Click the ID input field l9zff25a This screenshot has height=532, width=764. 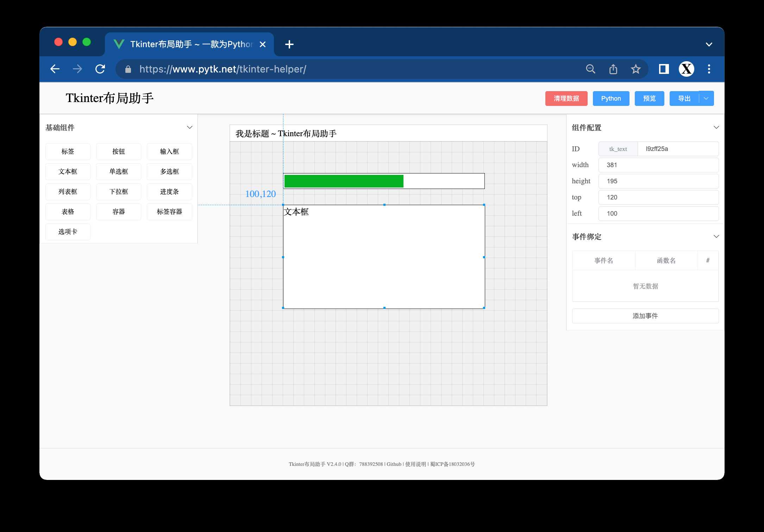[x=678, y=149]
